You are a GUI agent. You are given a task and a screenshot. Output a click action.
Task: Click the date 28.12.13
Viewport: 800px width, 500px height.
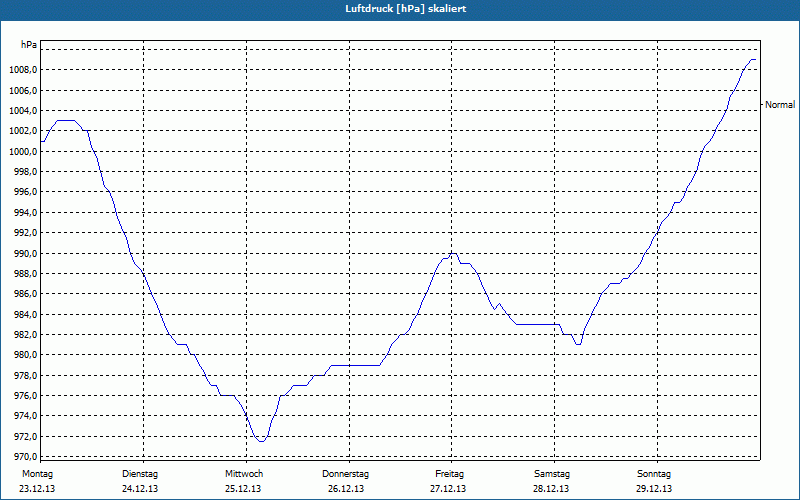click(x=552, y=489)
